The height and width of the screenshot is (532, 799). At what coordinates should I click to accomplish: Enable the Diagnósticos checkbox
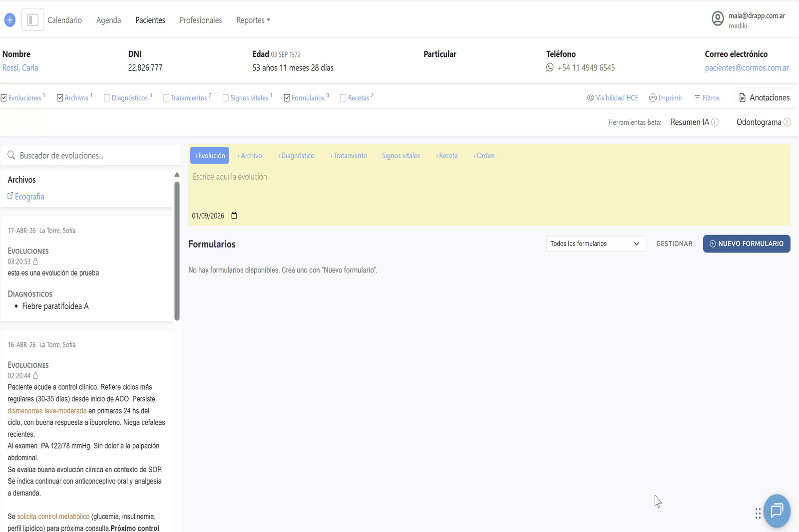[x=107, y=98]
